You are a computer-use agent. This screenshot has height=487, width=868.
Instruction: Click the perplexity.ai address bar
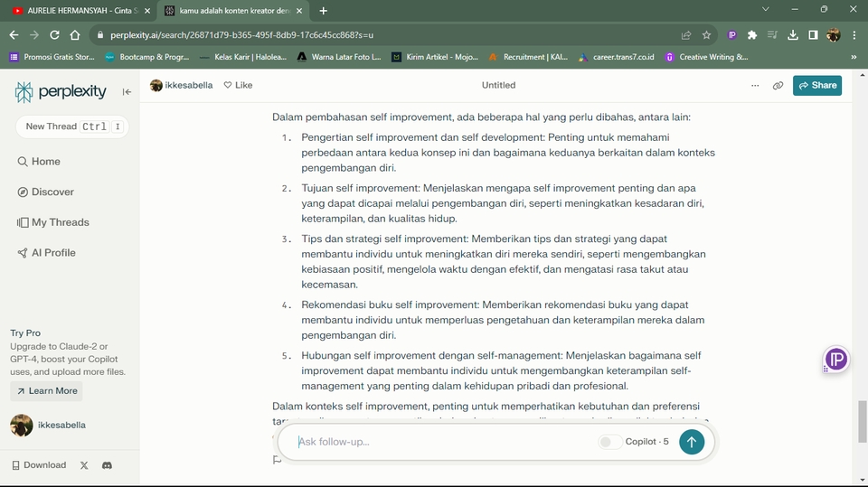(388, 35)
